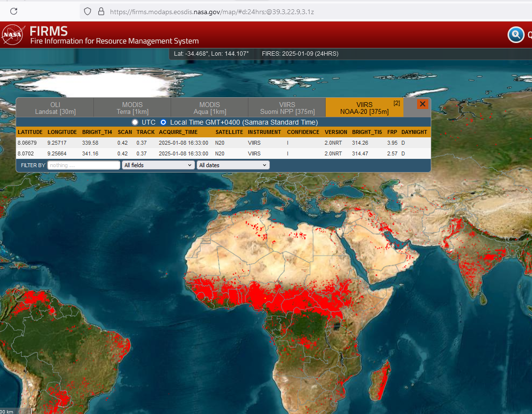Sort by the INSTRUMENT column header
Viewport: 532px width, 414px height.
tap(265, 132)
